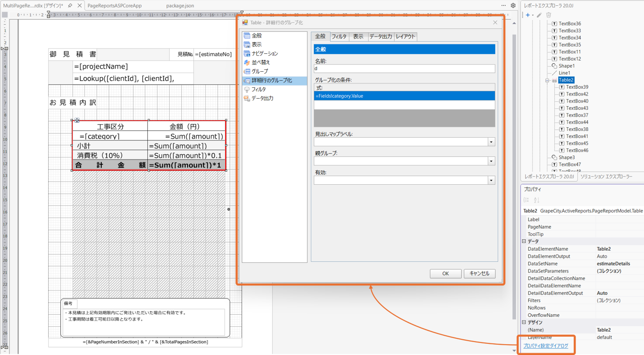The image size is (644, 355).
Task: Select TextBox46 under Table2
Action: click(577, 150)
